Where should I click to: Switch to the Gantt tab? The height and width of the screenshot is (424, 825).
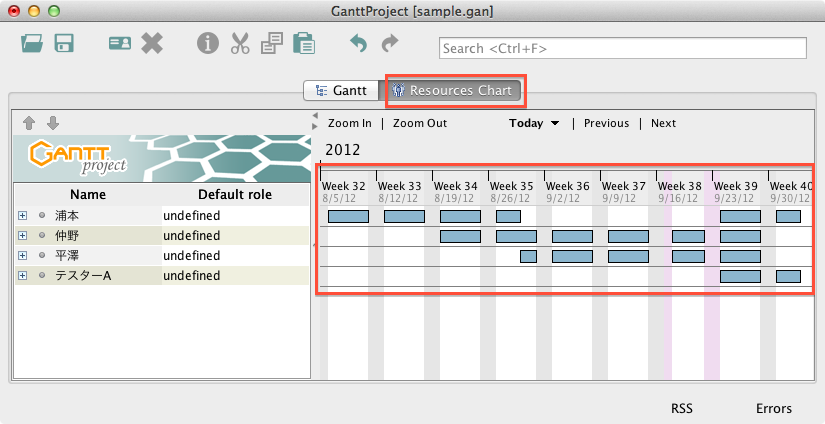341,91
